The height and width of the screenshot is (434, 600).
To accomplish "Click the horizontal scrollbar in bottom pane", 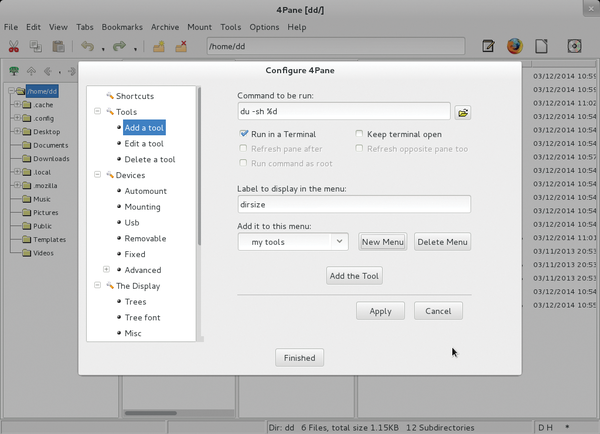I will [x=151, y=413].
